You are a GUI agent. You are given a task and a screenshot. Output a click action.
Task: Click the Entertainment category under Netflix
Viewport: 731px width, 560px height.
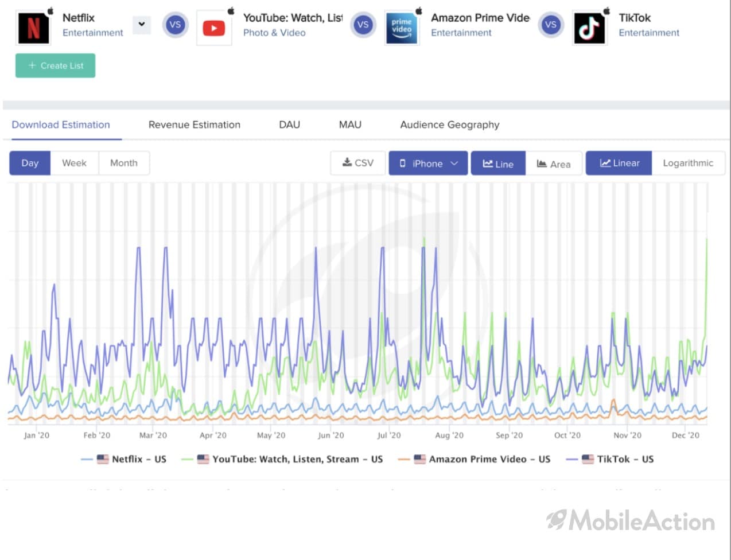93,33
